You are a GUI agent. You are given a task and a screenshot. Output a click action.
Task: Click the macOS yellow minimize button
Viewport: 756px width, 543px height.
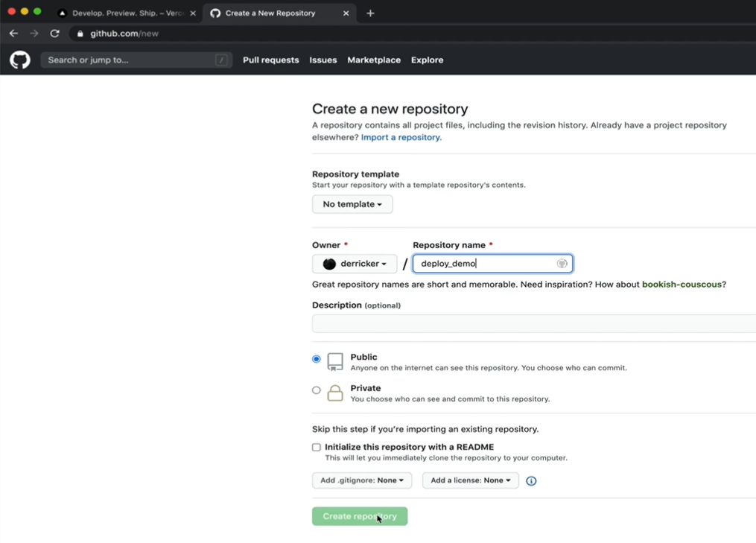[25, 11]
